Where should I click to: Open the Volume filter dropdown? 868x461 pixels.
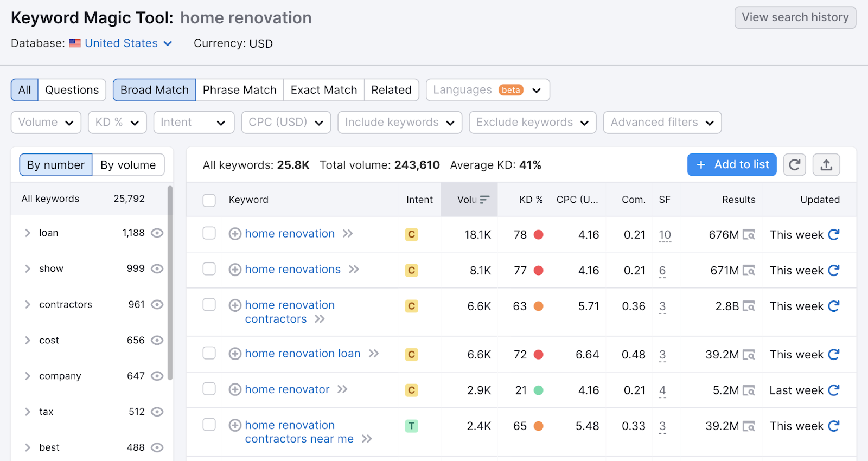(46, 123)
